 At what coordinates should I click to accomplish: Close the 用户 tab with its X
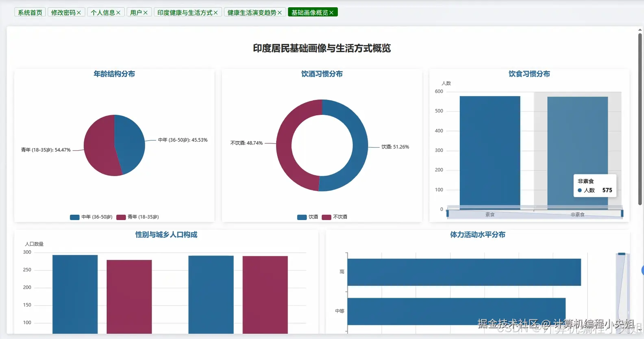(x=146, y=13)
